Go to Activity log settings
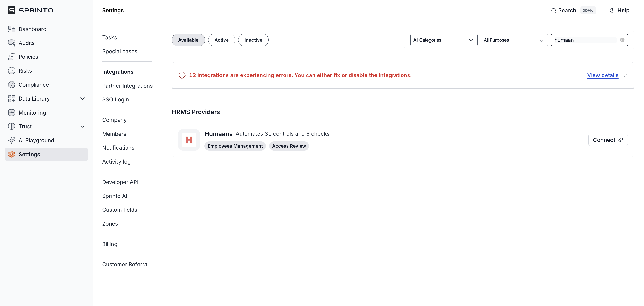The image size is (644, 306). 116,162
